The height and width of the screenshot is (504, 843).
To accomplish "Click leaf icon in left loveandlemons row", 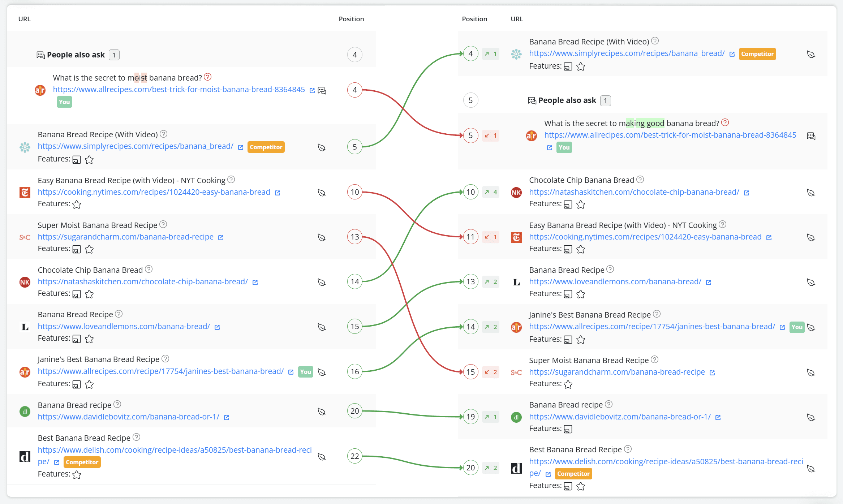I will (x=322, y=327).
